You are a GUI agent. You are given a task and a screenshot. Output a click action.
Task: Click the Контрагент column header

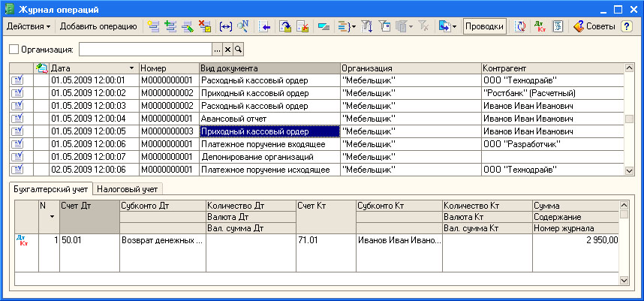[552, 68]
